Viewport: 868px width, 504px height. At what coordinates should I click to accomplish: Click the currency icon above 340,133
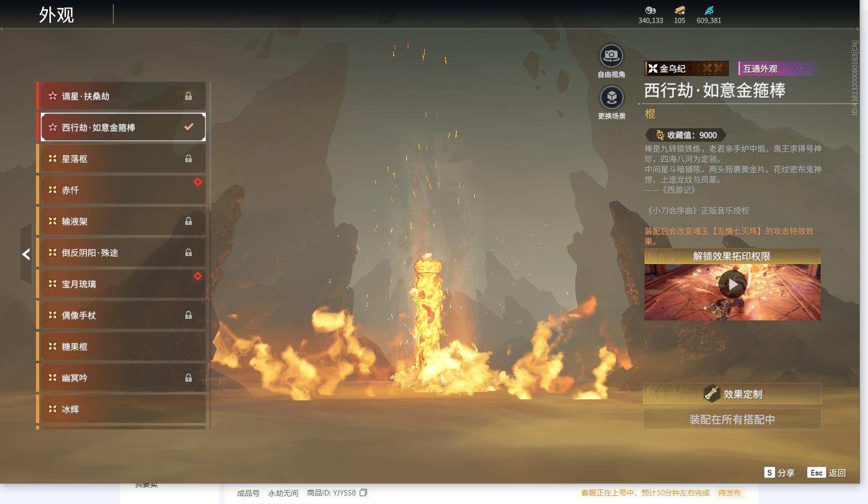click(x=650, y=10)
